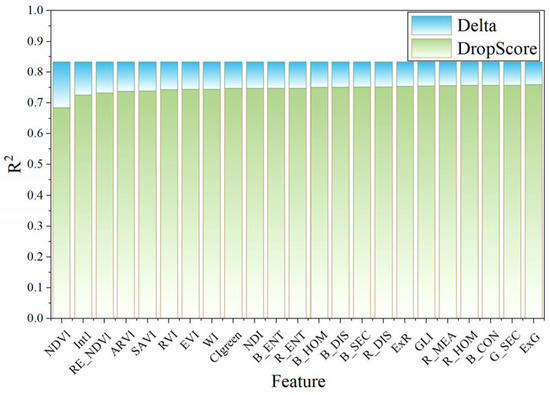
Task: Click the Delta legend color swatch
Action: point(431,25)
